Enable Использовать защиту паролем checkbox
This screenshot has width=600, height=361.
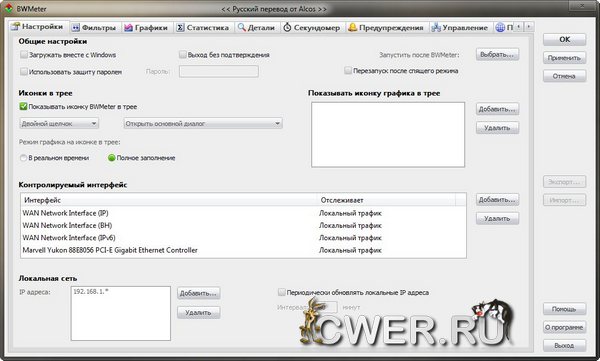(24, 72)
